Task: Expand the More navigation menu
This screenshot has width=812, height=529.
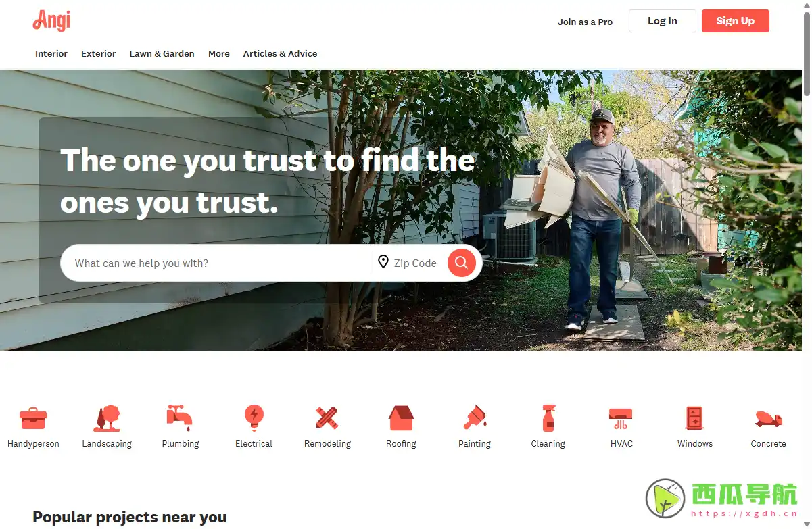Action: [x=219, y=53]
